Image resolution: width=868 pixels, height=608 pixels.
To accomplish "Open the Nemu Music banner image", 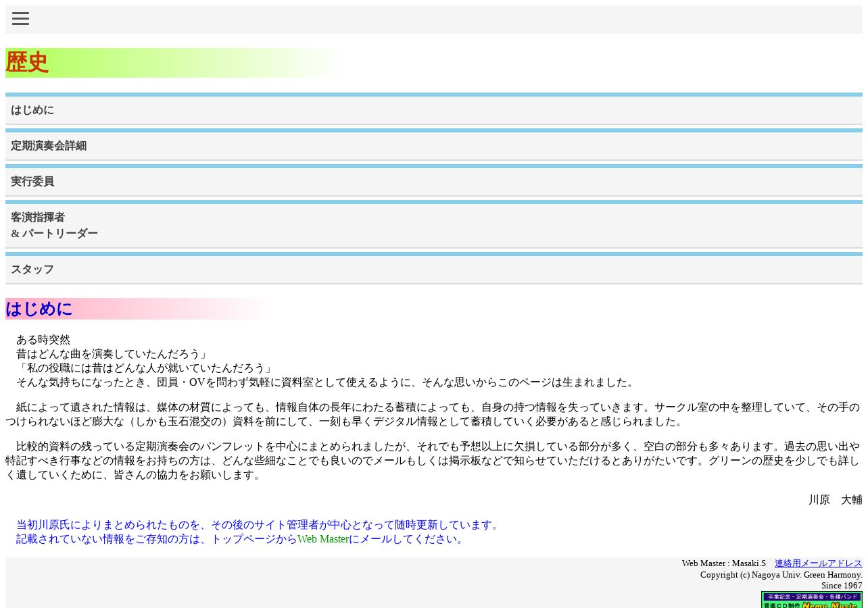I will 811,600.
